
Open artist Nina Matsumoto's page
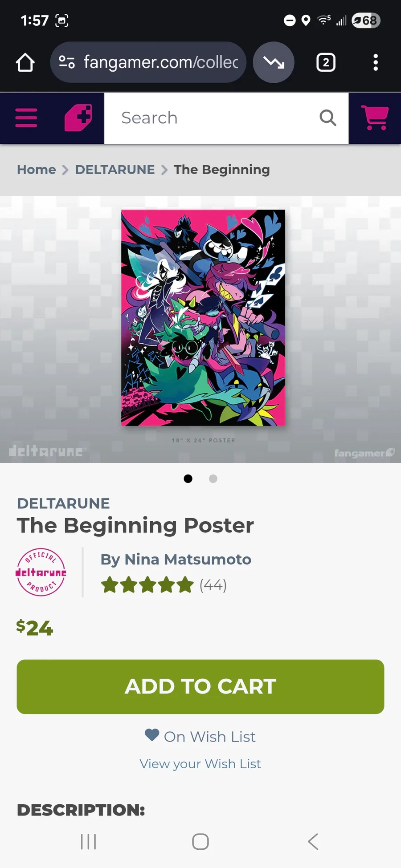(176, 559)
